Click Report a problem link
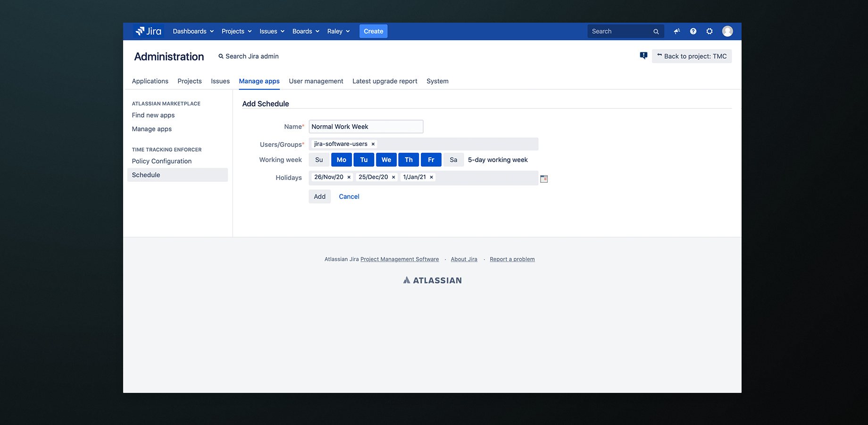 point(512,259)
